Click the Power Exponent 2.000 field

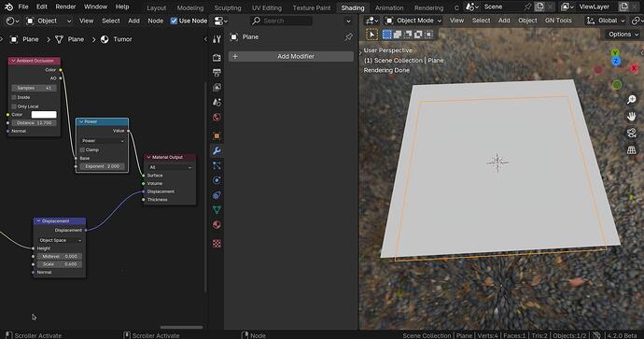tap(103, 166)
